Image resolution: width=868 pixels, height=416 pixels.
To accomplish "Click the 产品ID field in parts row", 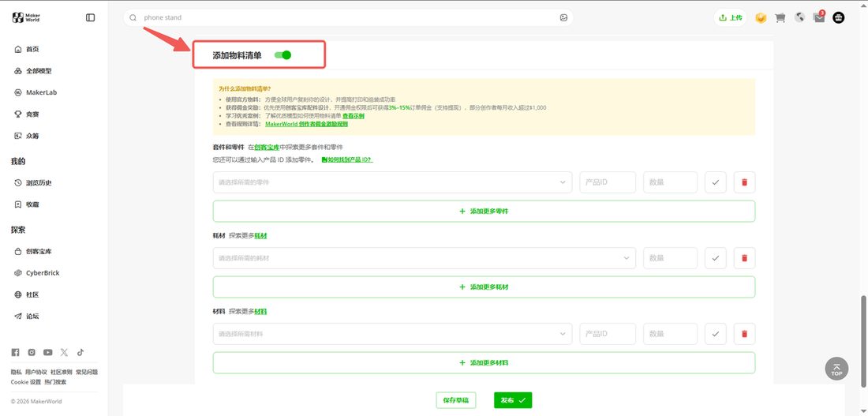I will click(608, 182).
